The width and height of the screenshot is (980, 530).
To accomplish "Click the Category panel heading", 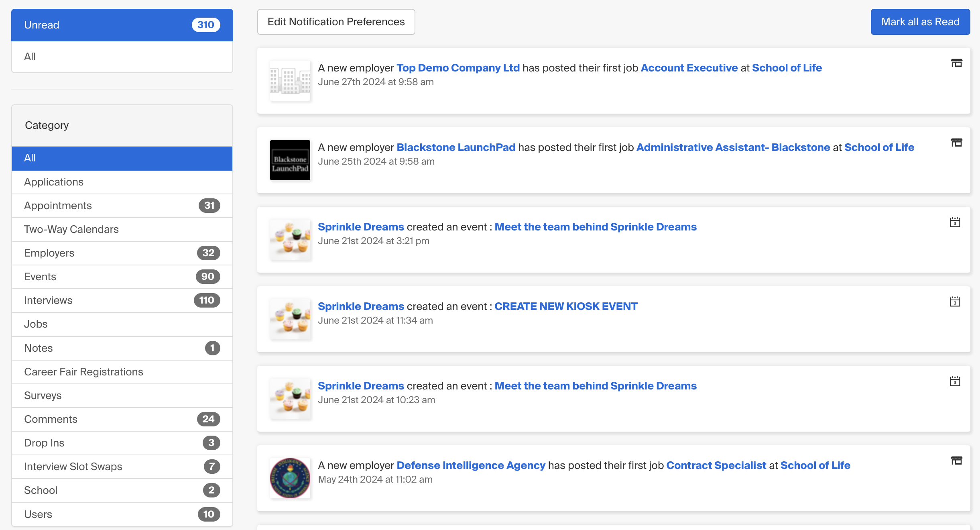I will 122,126.
